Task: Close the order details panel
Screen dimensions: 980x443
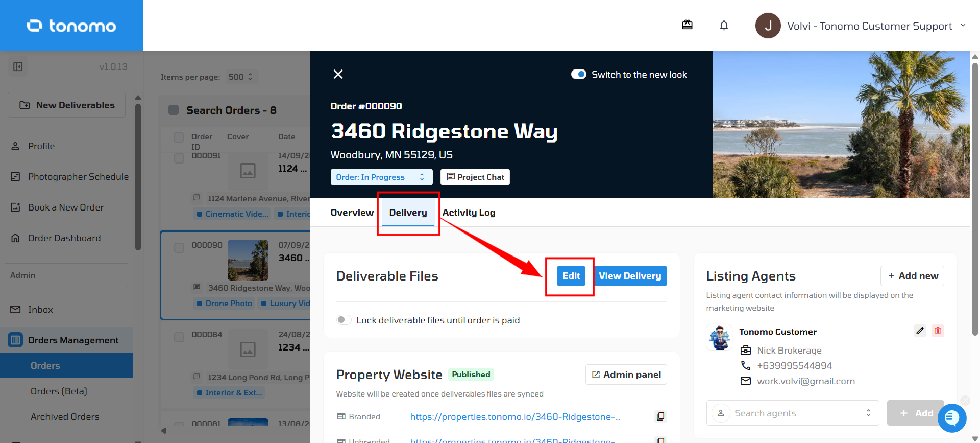Action: (338, 74)
